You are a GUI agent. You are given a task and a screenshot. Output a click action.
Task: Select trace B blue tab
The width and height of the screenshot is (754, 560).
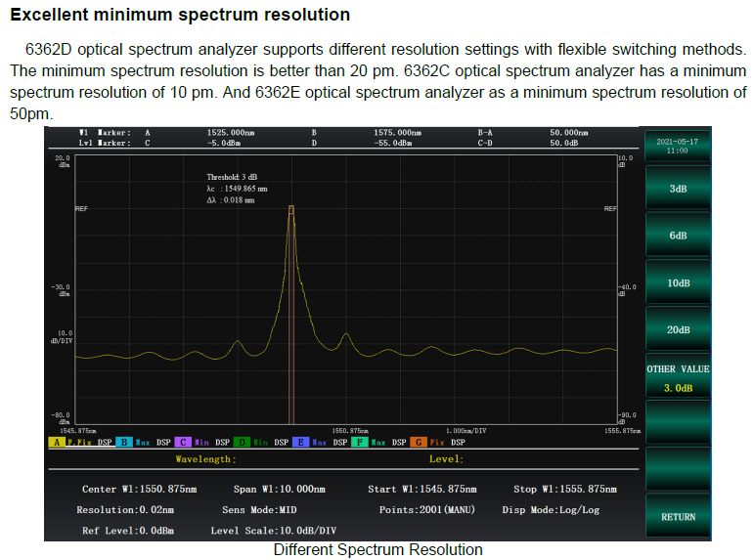click(123, 442)
